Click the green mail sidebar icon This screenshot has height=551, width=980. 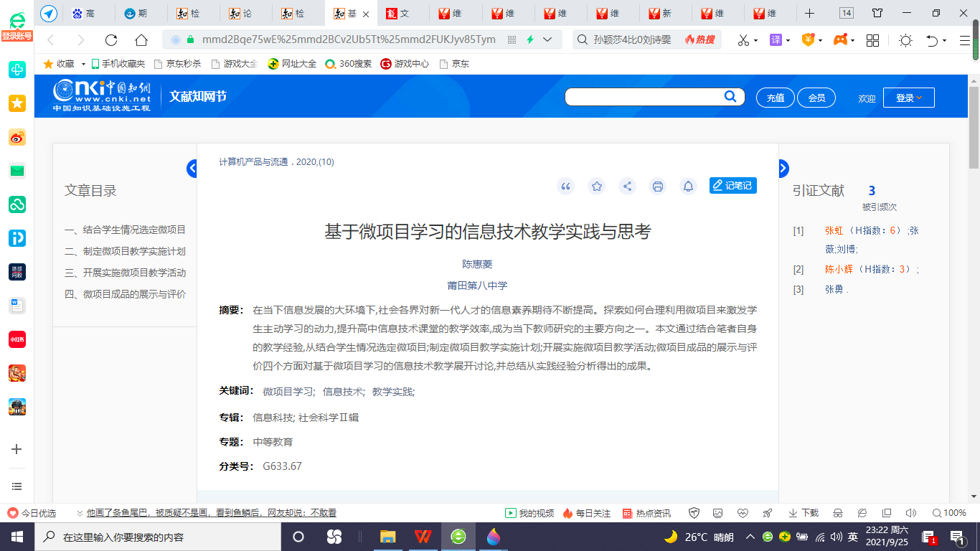(x=17, y=171)
